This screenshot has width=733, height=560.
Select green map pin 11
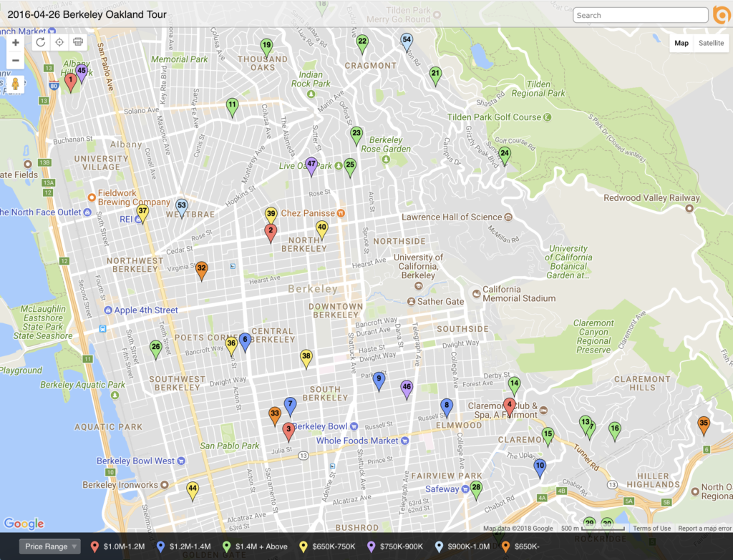click(232, 107)
